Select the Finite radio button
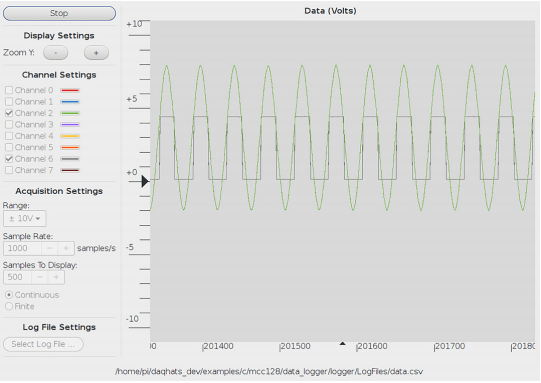The width and height of the screenshot is (541, 383). point(9,306)
